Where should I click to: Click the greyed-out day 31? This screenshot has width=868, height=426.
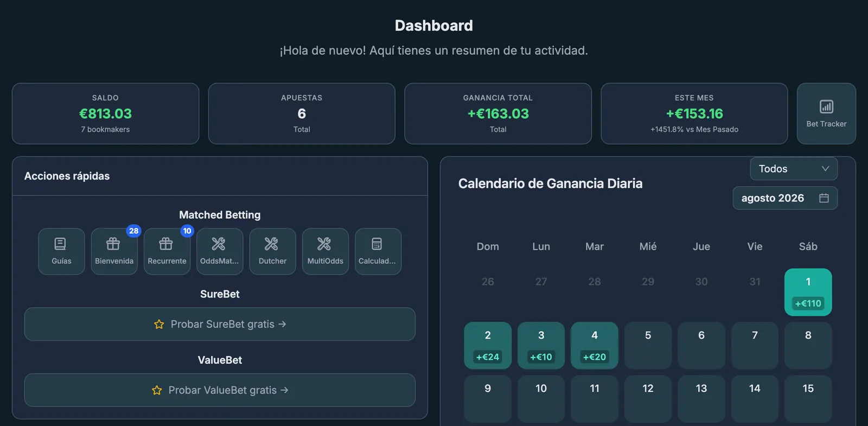[x=755, y=282]
